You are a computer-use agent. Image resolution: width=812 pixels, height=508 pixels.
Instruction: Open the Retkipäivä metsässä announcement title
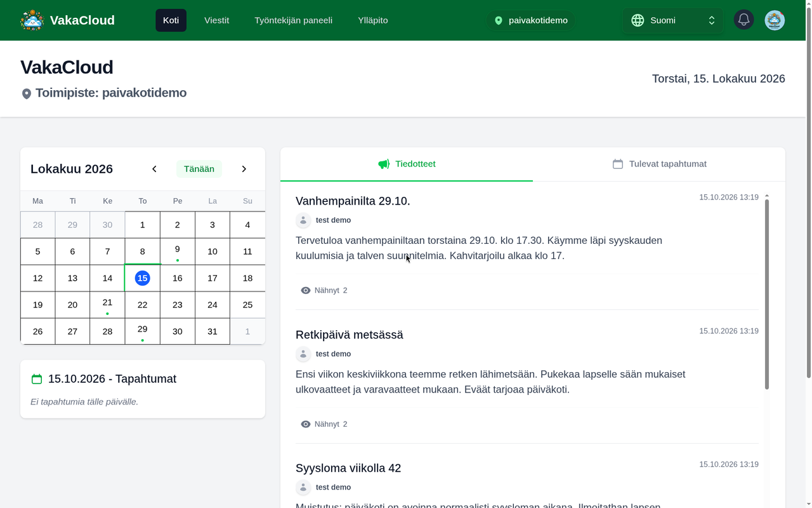350,335
